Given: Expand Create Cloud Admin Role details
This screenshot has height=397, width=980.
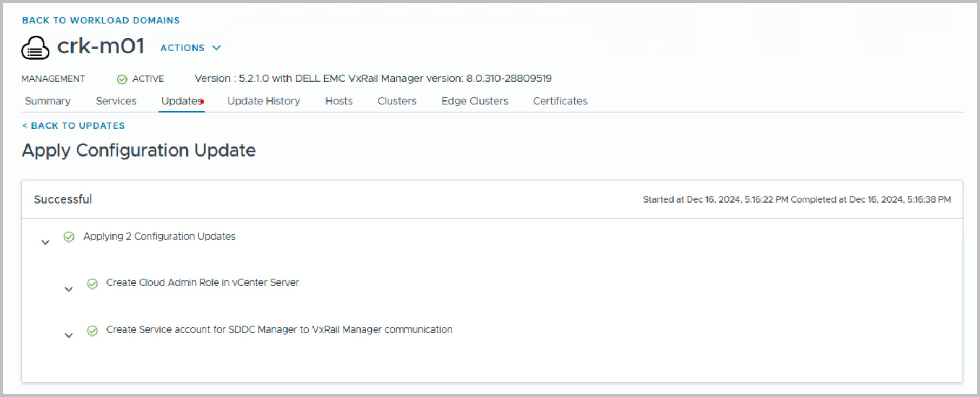Looking at the screenshot, I should [x=69, y=290].
